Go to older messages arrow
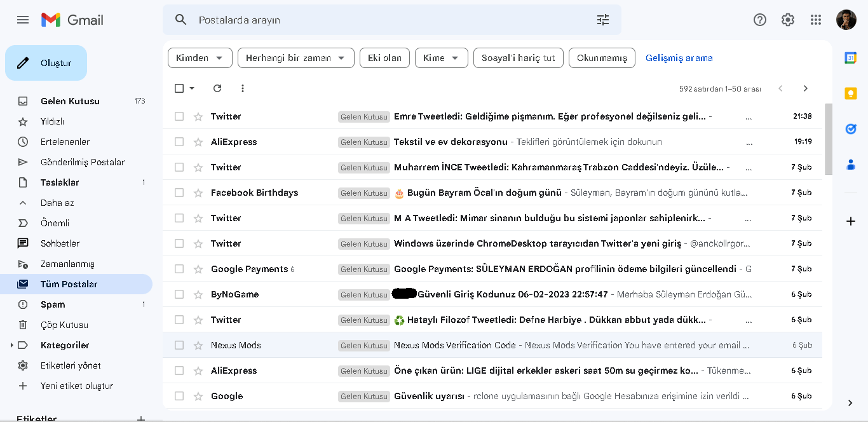Viewport: 868px width, 422px height. tap(806, 88)
